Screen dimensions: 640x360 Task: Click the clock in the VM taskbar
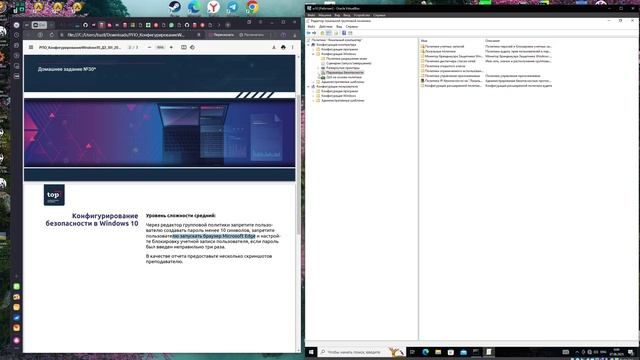pos(616,352)
